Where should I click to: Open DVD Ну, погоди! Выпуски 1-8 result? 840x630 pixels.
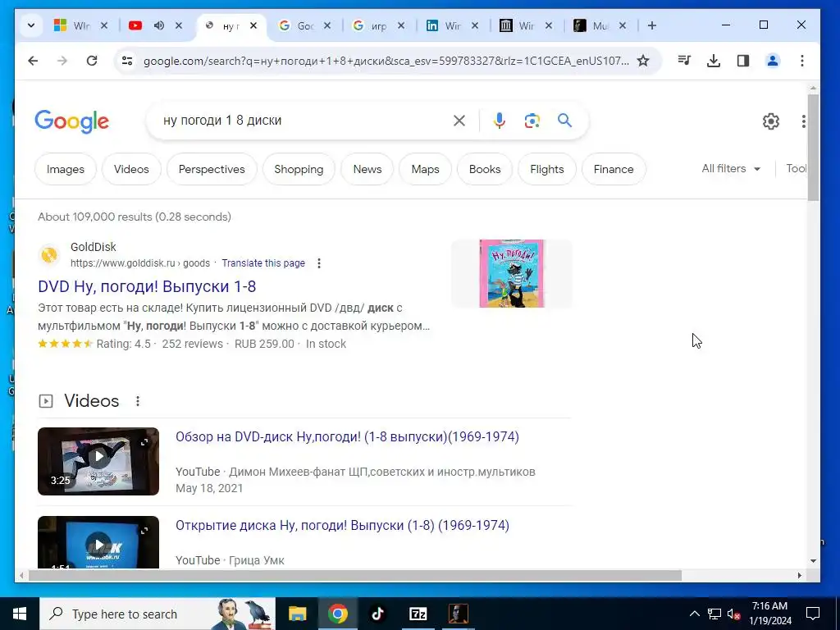[147, 286]
